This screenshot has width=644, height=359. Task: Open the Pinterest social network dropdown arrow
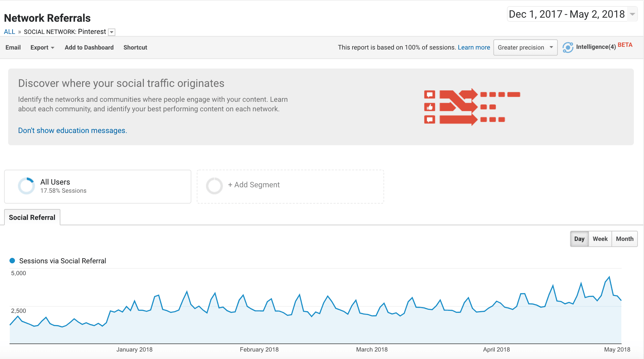pyautogui.click(x=112, y=32)
